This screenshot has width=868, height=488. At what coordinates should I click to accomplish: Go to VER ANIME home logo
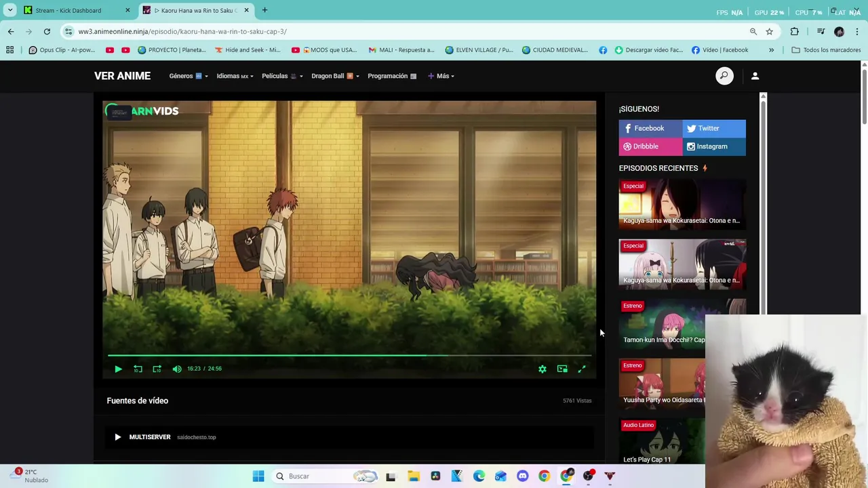[x=122, y=76]
